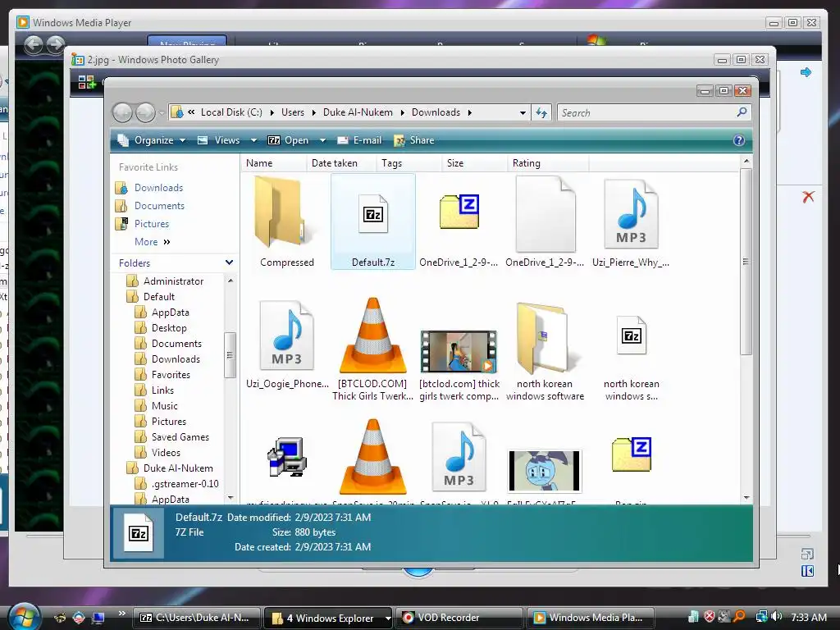840x630 pixels.
Task: Click the Share toolbar button
Action: (x=413, y=140)
